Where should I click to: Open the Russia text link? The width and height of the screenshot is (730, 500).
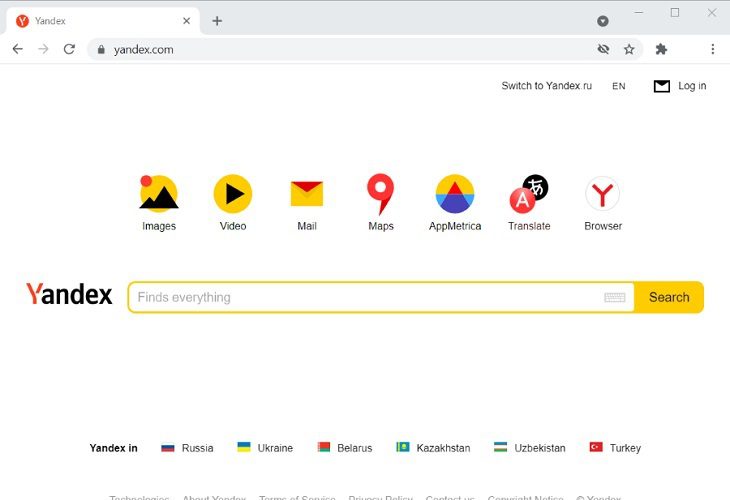coord(197,448)
